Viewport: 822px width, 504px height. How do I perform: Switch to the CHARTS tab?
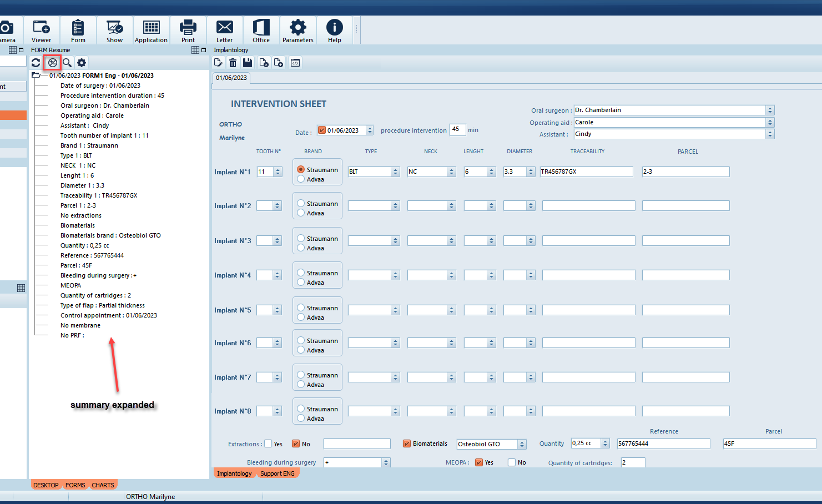pos(103,485)
